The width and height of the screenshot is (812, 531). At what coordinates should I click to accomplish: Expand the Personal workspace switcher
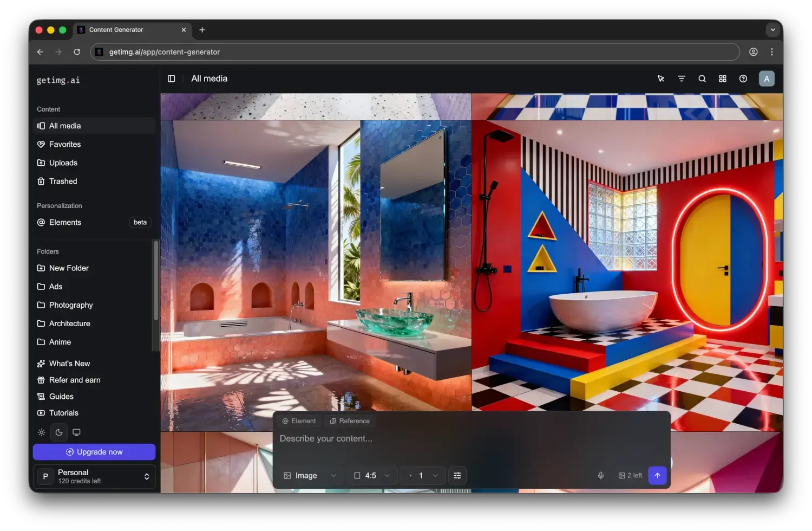tap(94, 477)
